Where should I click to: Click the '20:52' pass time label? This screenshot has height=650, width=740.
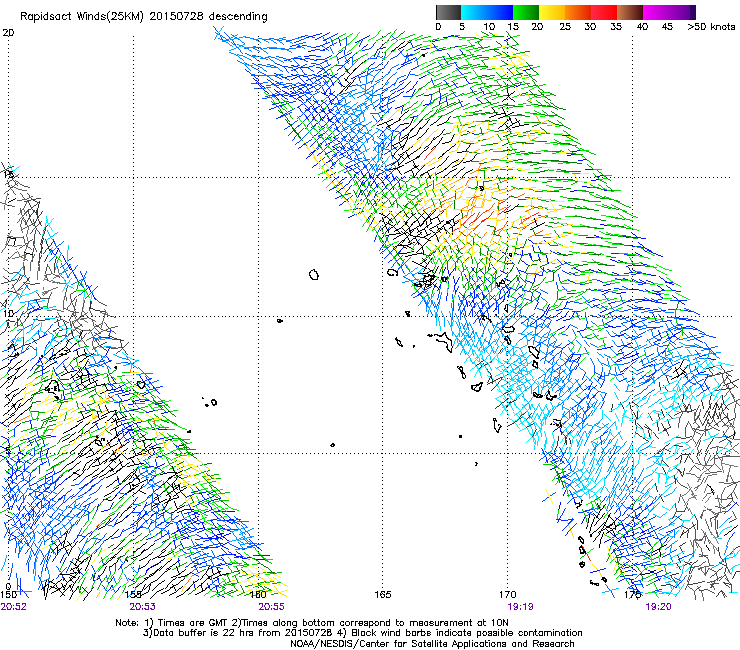pyautogui.click(x=14, y=607)
